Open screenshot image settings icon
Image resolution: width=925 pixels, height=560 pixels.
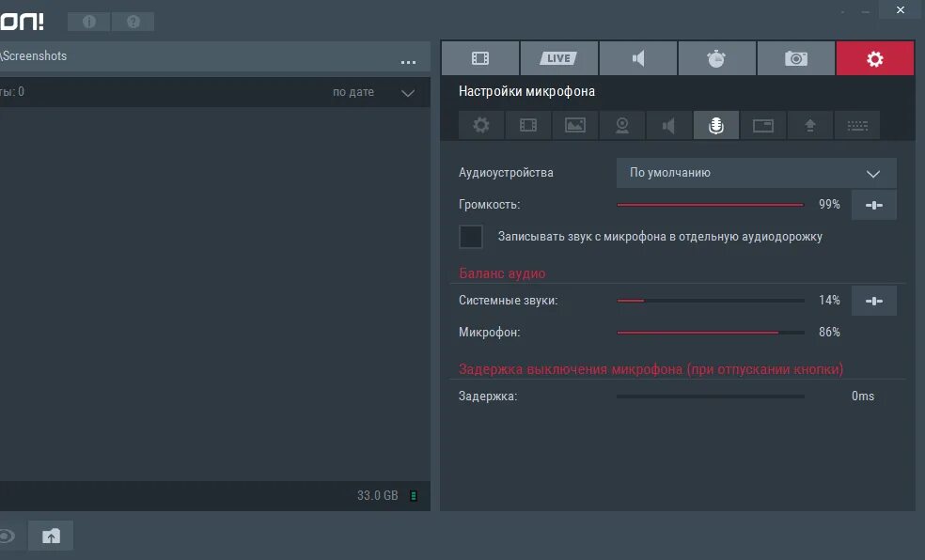[574, 125]
